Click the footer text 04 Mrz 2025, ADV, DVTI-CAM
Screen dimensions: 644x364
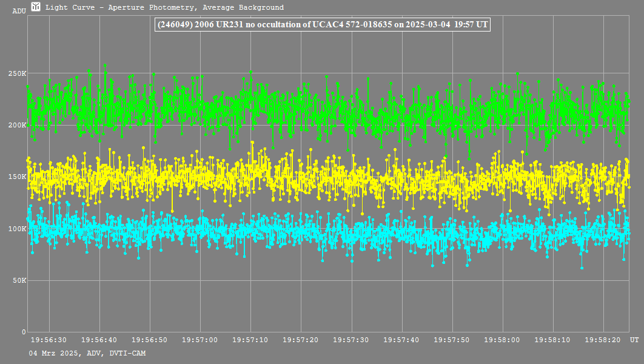click(87, 353)
